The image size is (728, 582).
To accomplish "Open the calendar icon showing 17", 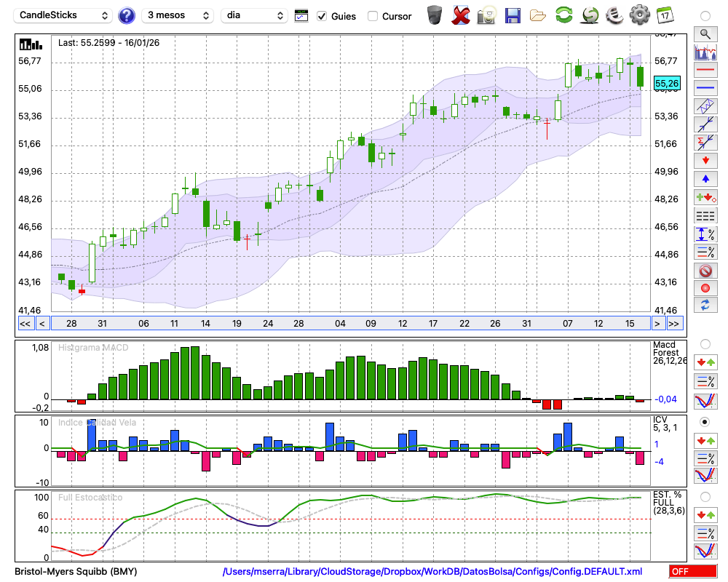I will point(665,15).
